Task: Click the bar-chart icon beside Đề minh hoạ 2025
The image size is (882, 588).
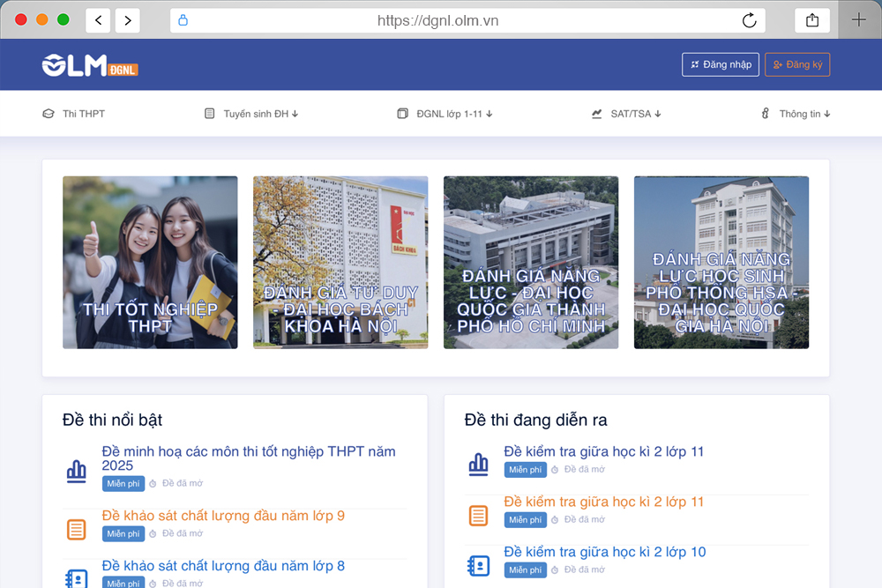Action: [77, 471]
